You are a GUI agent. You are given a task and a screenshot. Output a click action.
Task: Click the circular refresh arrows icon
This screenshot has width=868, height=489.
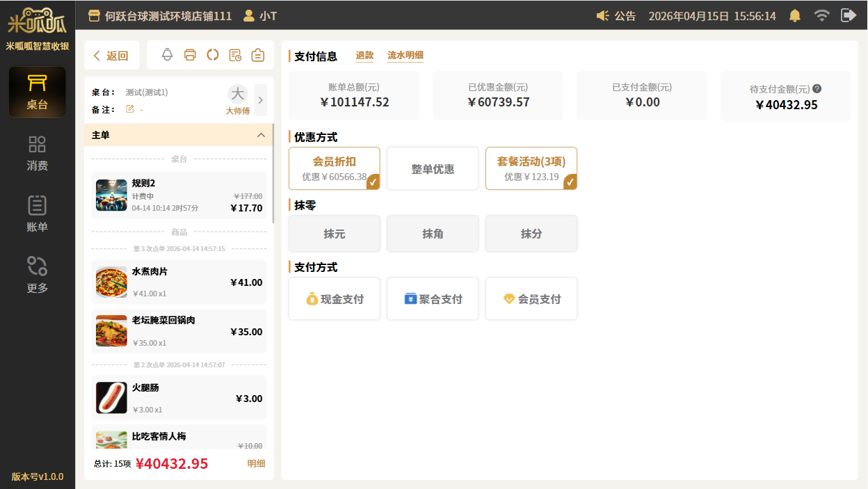(x=213, y=55)
